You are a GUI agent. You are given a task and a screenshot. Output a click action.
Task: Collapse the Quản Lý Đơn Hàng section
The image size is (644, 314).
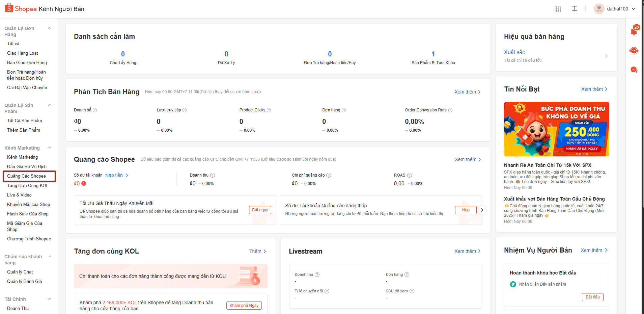[x=50, y=28]
